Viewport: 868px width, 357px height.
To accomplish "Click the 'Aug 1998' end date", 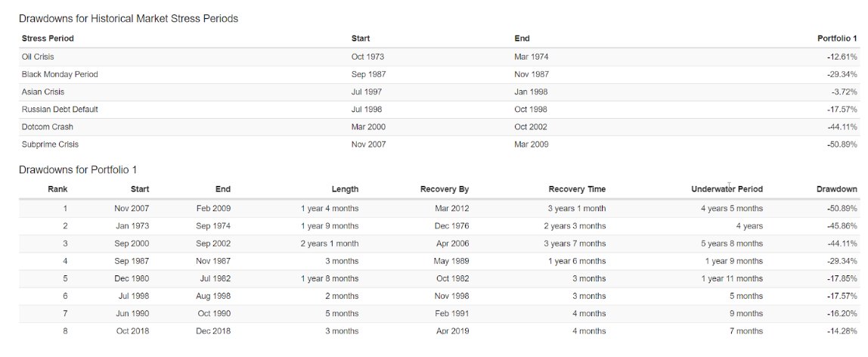I will pos(214,296).
